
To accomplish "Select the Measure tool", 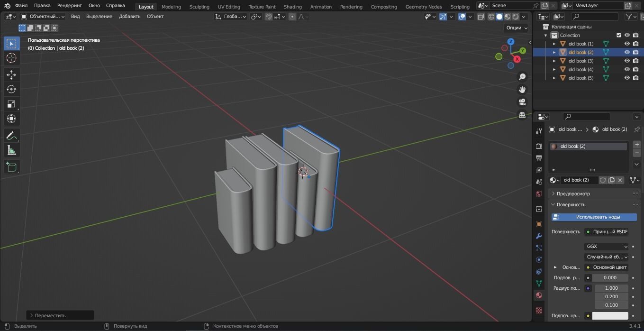I will tap(11, 150).
